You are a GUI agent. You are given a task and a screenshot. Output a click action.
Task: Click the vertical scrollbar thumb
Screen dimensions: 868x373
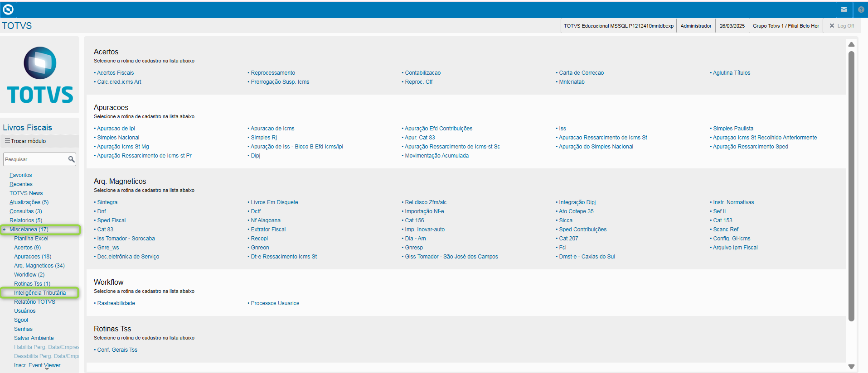point(851,186)
